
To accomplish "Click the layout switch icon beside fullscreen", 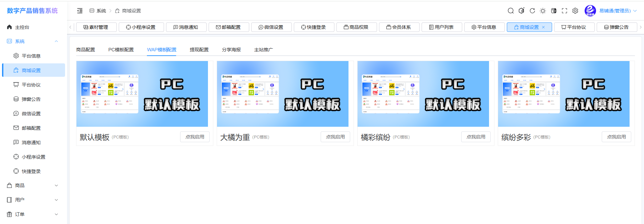I will click(554, 11).
